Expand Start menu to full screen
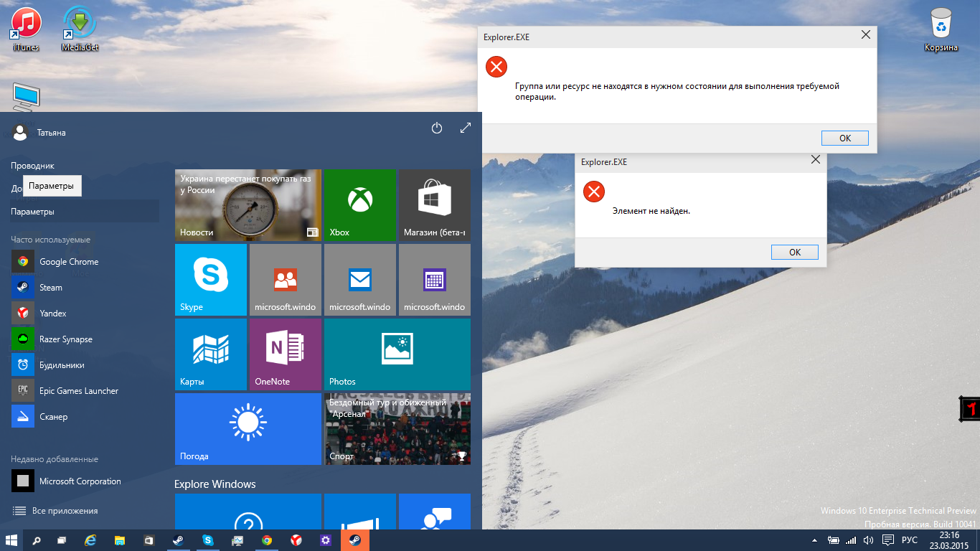Screen dimensions: 980x551 pyautogui.click(x=466, y=128)
